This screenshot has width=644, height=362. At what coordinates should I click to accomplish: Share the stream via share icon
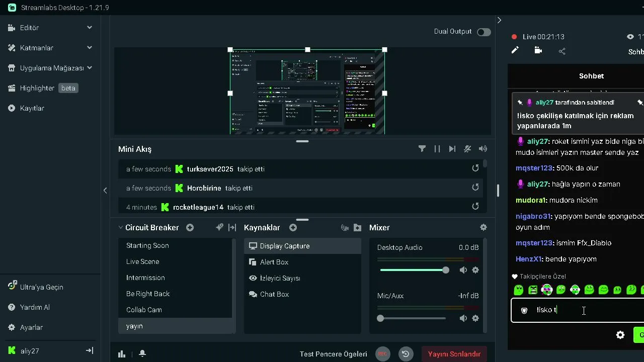coord(562,51)
